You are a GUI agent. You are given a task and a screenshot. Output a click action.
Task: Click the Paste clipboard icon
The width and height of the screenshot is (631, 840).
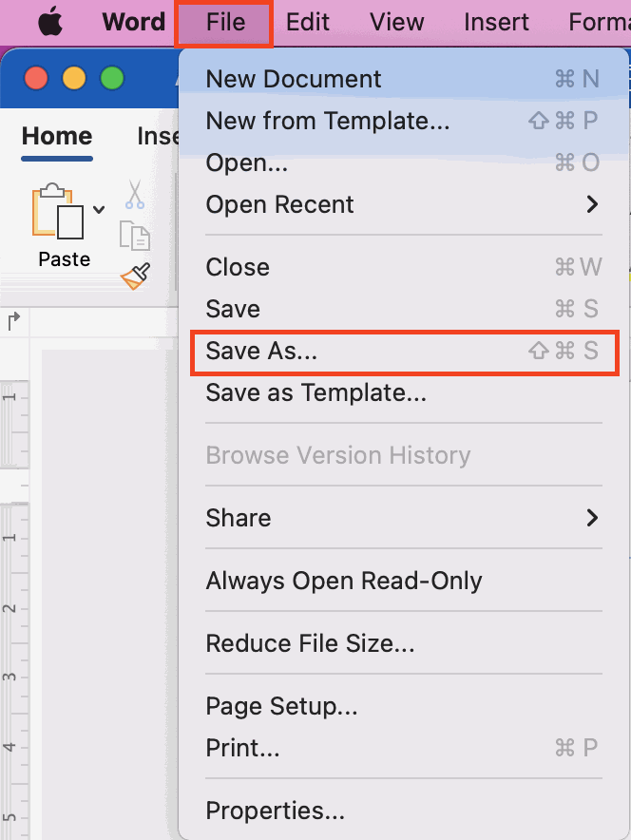[x=57, y=211]
